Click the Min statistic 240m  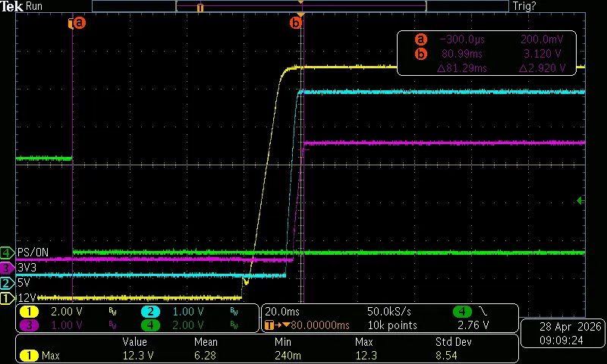[288, 356]
